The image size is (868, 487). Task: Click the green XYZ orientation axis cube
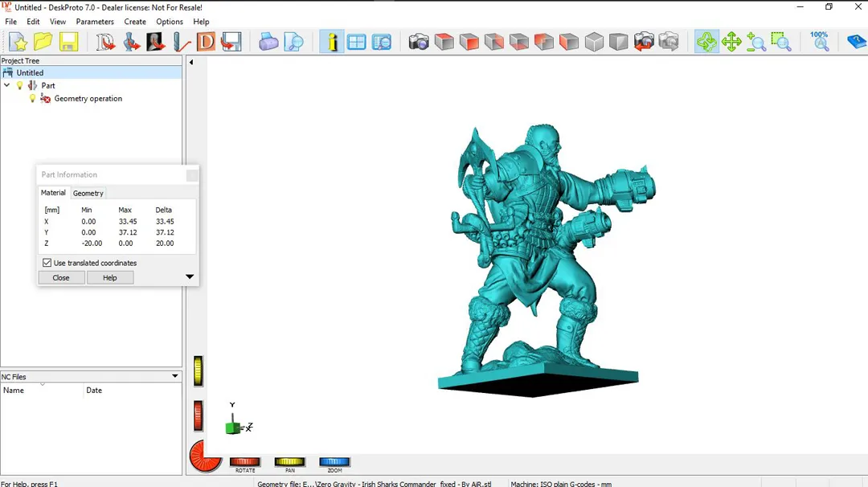click(233, 428)
